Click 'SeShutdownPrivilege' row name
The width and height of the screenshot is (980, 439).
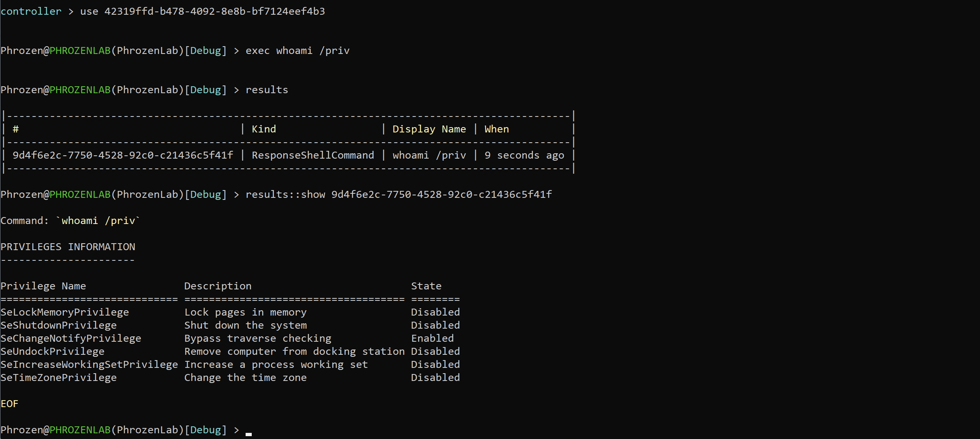click(58, 325)
